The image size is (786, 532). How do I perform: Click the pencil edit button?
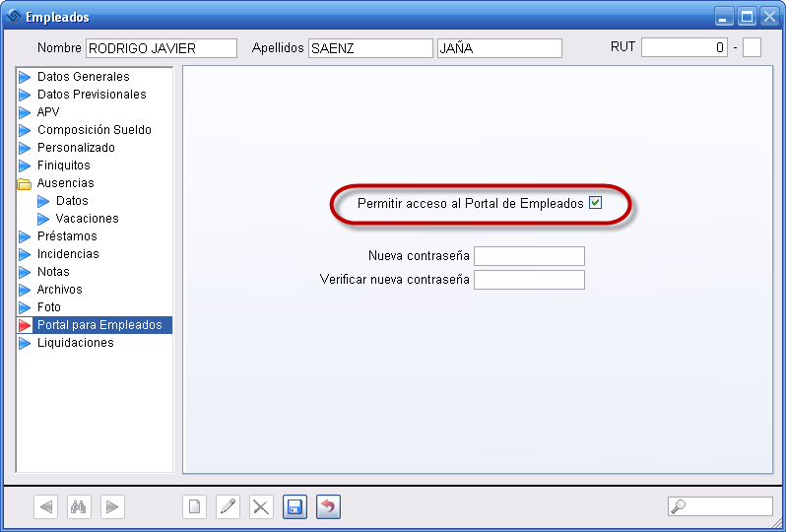pyautogui.click(x=229, y=507)
